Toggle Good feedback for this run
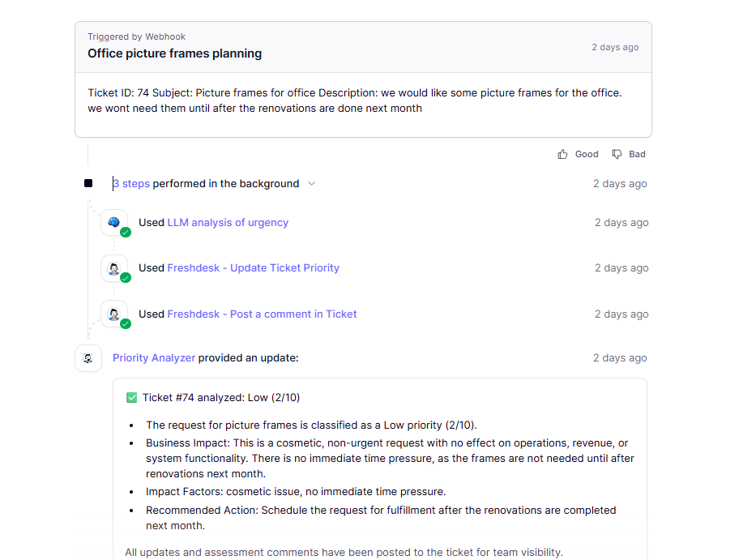Screen dimensions: 739x560 coord(578,154)
